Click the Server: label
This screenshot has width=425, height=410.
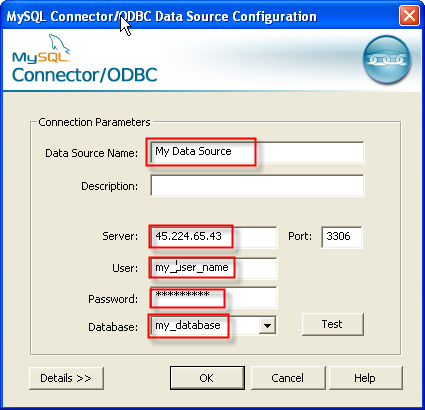120,236
